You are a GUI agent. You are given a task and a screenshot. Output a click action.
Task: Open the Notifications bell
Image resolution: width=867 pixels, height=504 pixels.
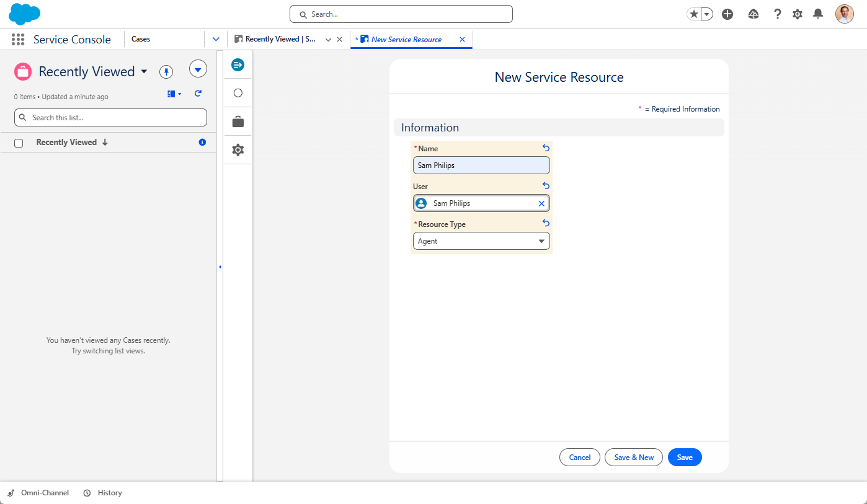818,14
